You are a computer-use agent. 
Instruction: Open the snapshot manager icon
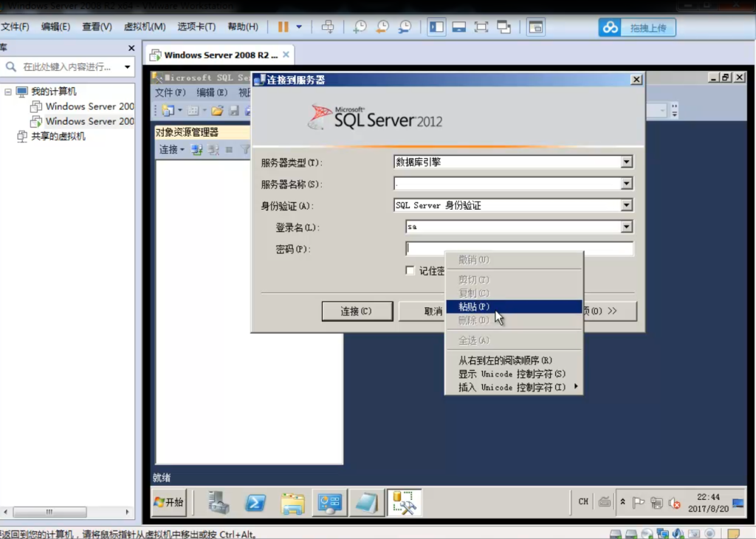(405, 27)
